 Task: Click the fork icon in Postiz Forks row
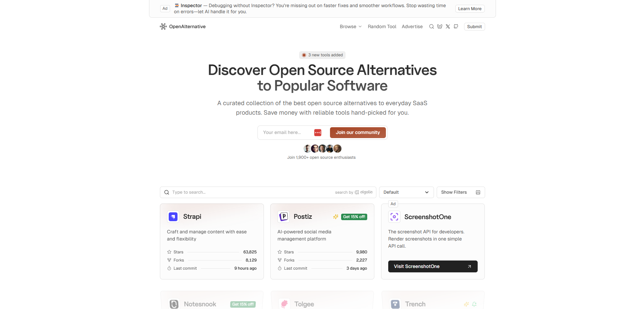point(279,260)
